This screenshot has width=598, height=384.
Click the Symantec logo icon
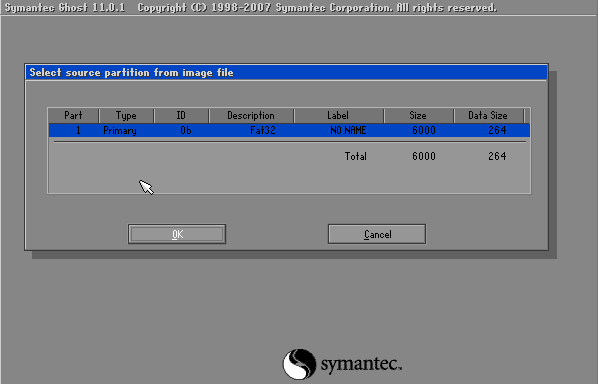point(299,364)
